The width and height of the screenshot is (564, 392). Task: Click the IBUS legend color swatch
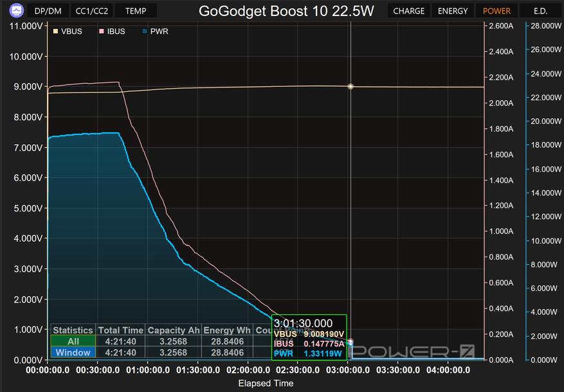[102, 31]
